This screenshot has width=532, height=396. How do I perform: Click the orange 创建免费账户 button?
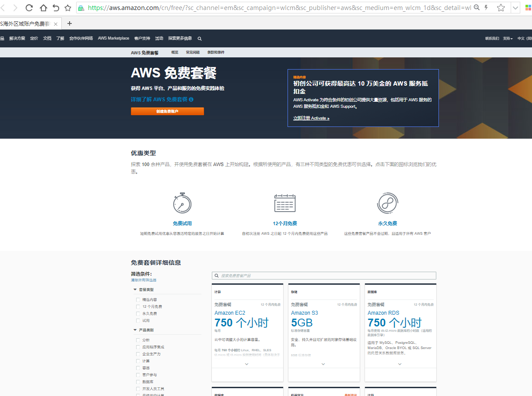click(167, 111)
